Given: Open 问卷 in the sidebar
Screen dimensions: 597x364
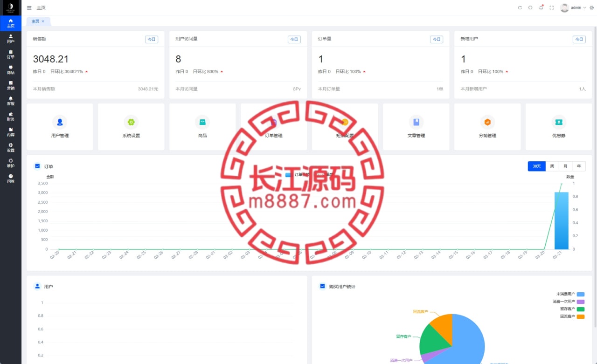Looking at the screenshot, I should (x=11, y=179).
